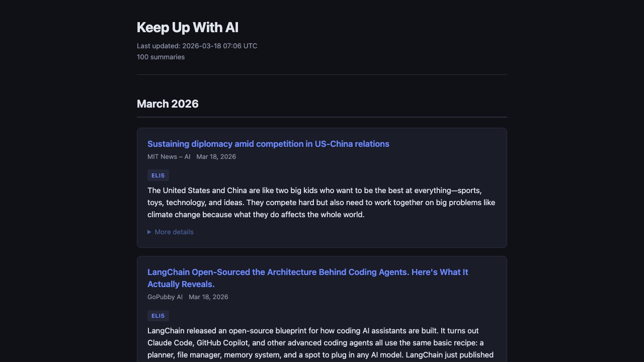Open the LangChain coding agents article
The width and height of the screenshot is (644, 362).
(x=307, y=278)
